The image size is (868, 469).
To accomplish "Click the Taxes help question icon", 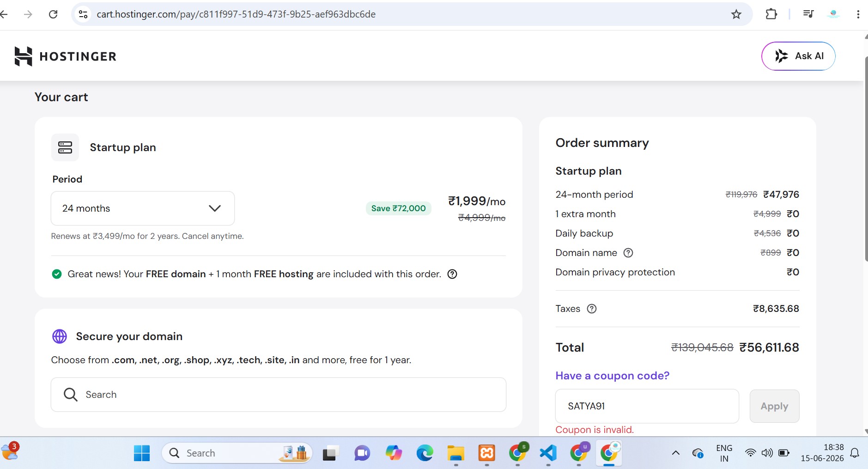I will coord(592,309).
